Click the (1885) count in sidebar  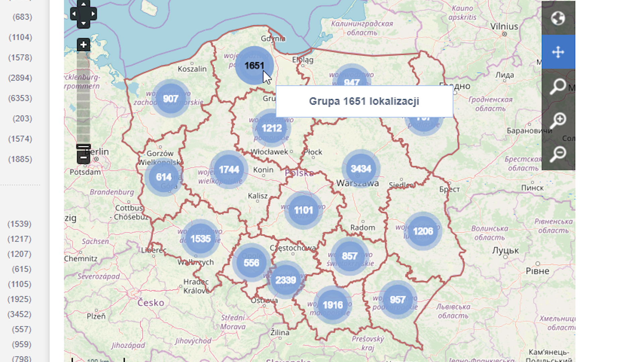pos(20,159)
